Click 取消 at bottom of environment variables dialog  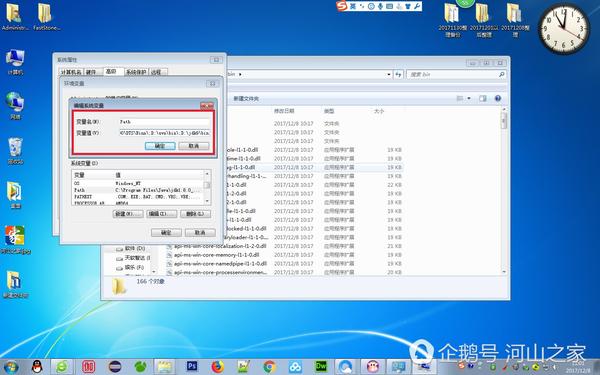(x=200, y=233)
